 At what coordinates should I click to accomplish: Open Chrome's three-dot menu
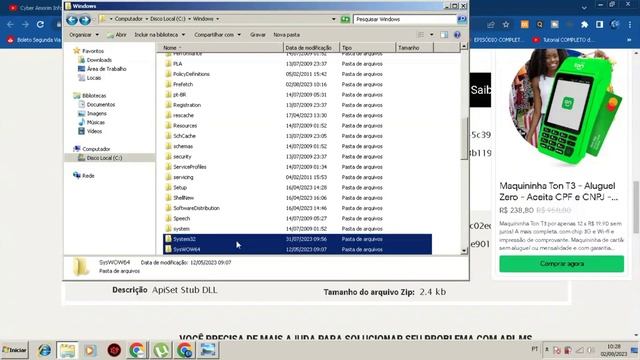click(630, 24)
